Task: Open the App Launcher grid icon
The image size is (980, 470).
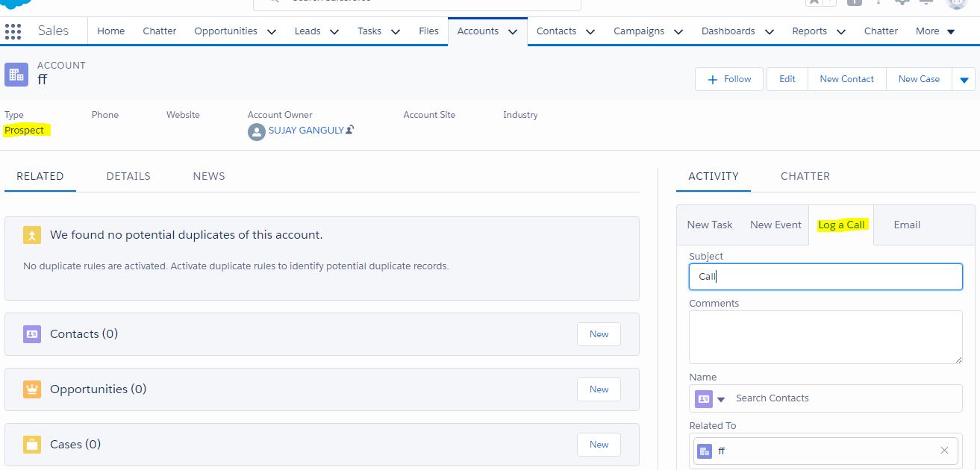Action: 13,31
